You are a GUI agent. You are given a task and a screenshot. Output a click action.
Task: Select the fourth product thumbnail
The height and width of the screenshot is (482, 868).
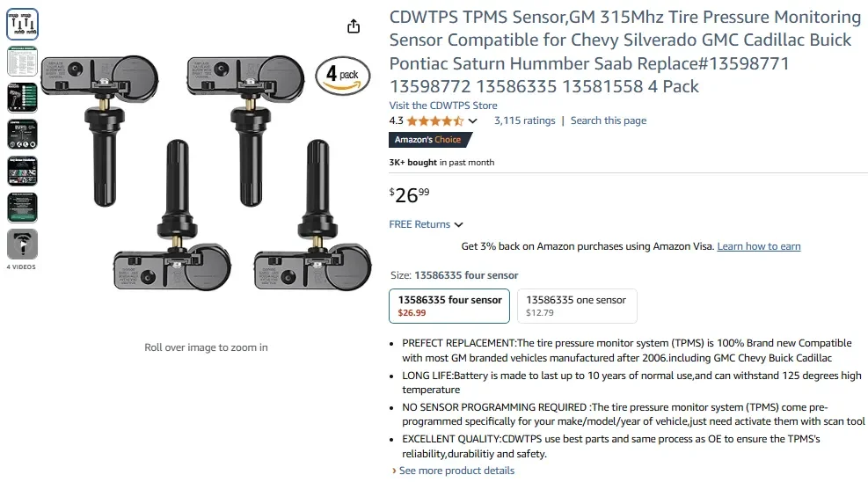(x=22, y=134)
